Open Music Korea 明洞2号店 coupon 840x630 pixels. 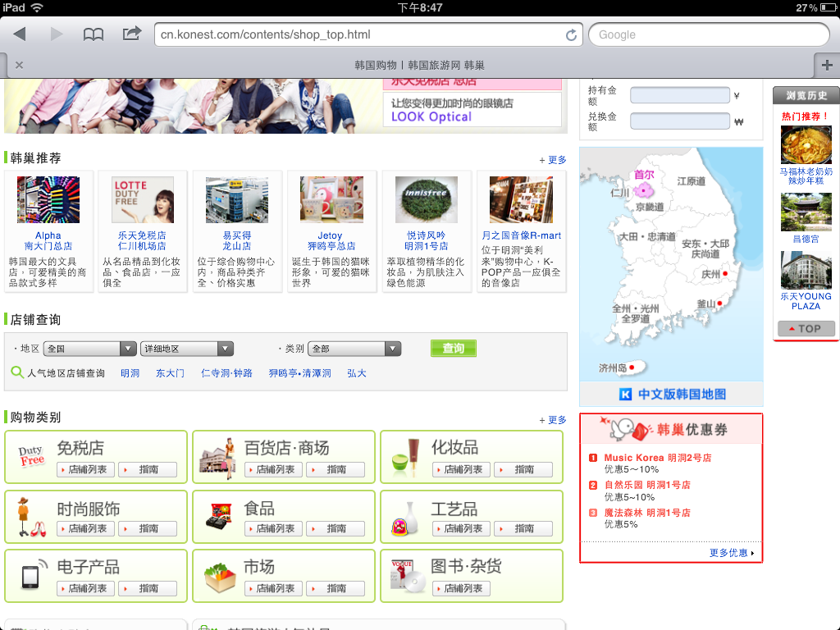click(x=658, y=458)
